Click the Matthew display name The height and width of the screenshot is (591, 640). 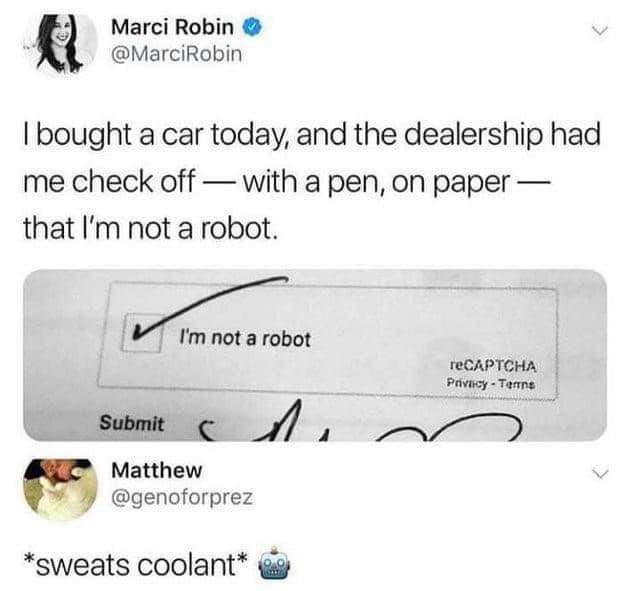coord(157,470)
